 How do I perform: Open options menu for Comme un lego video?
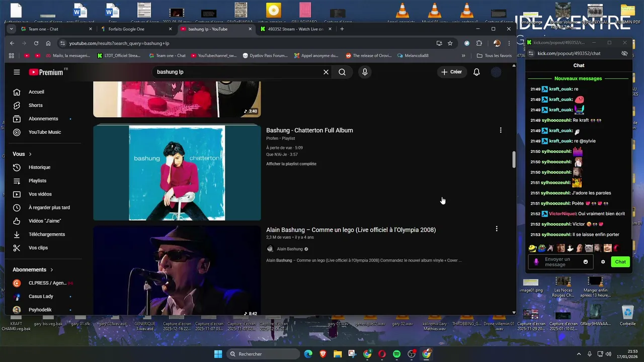tap(497, 229)
